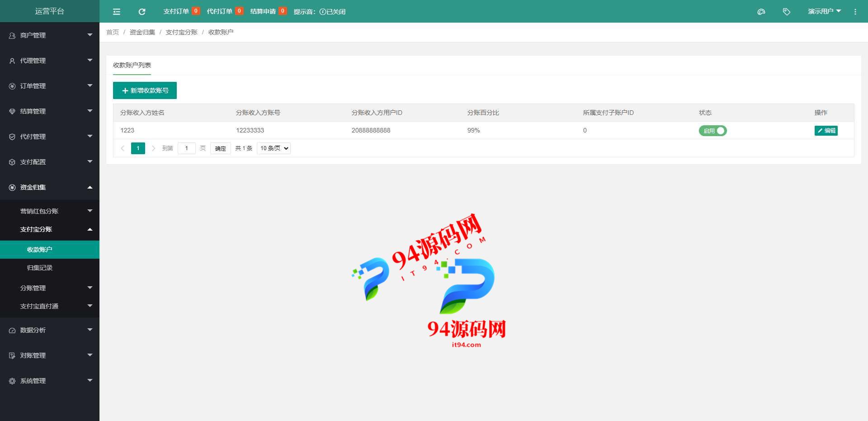The height and width of the screenshot is (421, 868).
Task: Click the 系统管理 gear icon
Action: click(12, 381)
